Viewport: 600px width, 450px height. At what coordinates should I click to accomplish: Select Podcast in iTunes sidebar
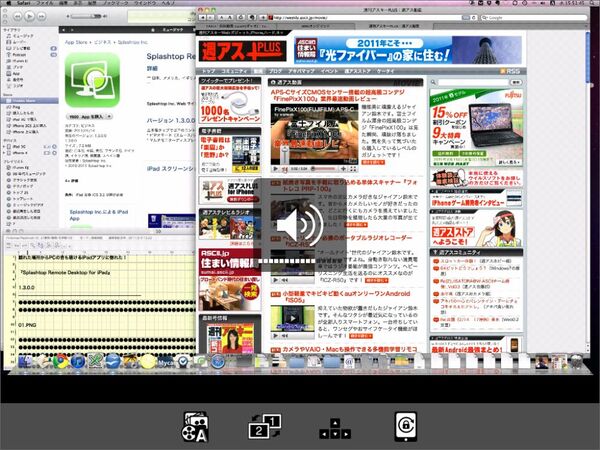[19, 55]
